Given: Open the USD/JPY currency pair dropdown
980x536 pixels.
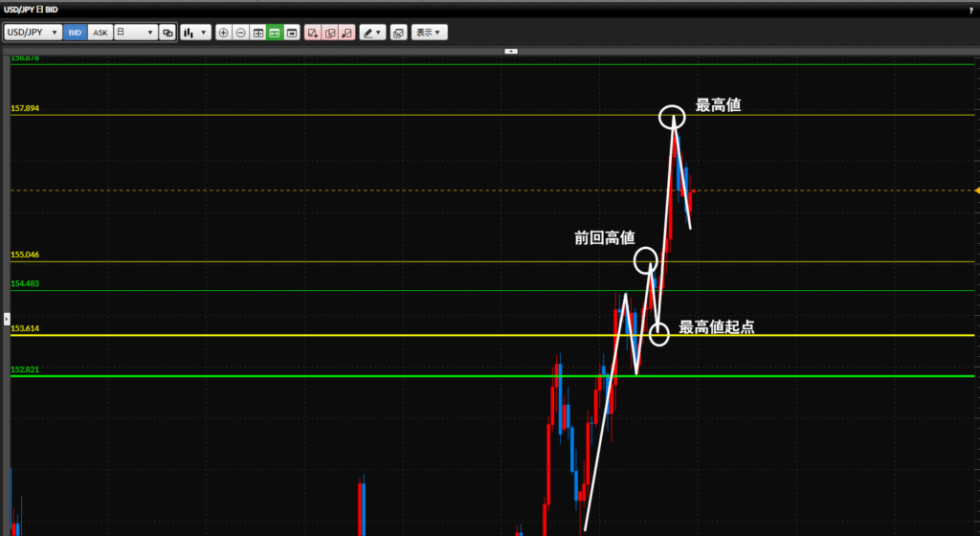Looking at the screenshot, I should pyautogui.click(x=33, y=33).
